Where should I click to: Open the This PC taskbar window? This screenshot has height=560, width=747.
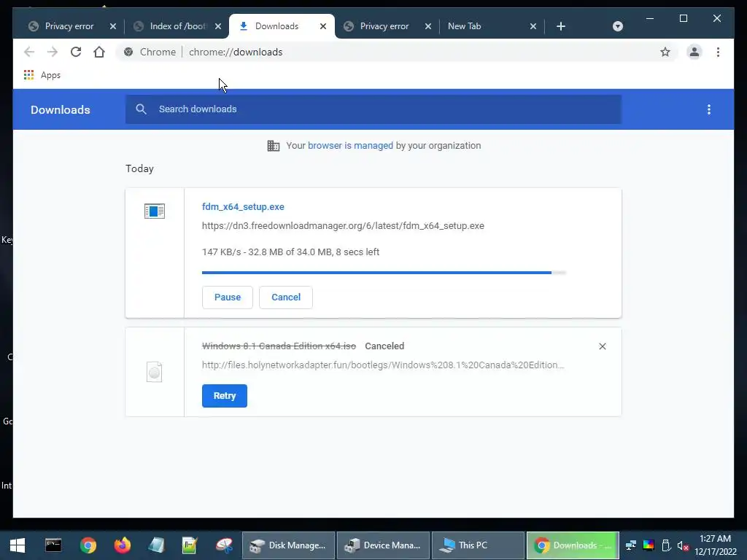478,545
